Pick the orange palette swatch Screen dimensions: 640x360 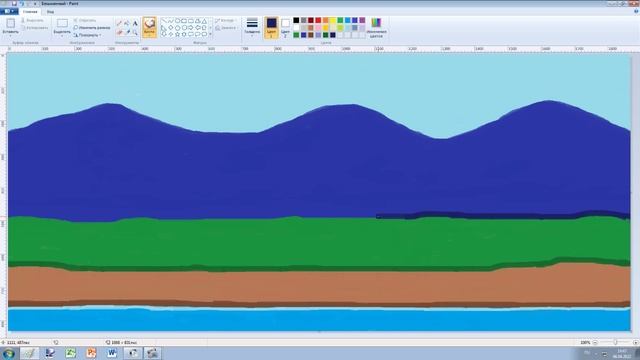coord(326,20)
